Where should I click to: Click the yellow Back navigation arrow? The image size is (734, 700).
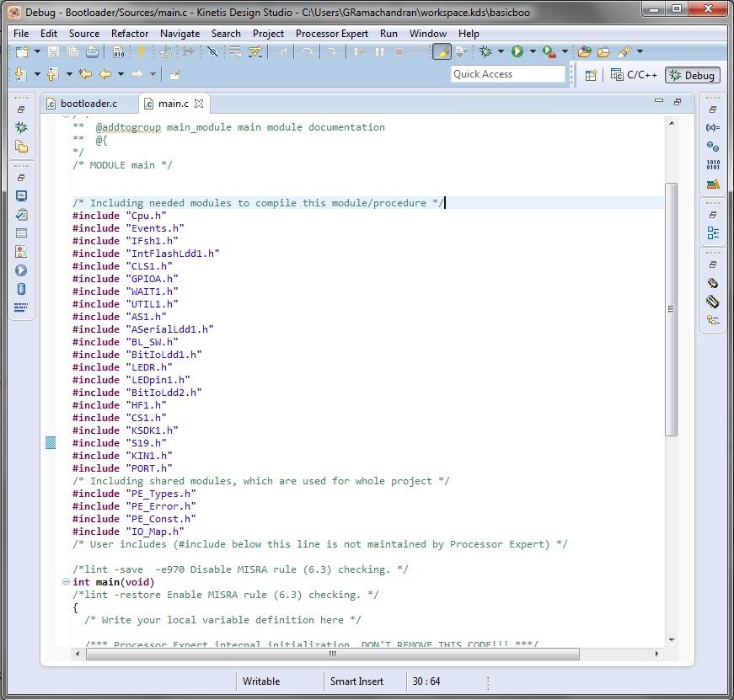pyautogui.click(x=105, y=74)
